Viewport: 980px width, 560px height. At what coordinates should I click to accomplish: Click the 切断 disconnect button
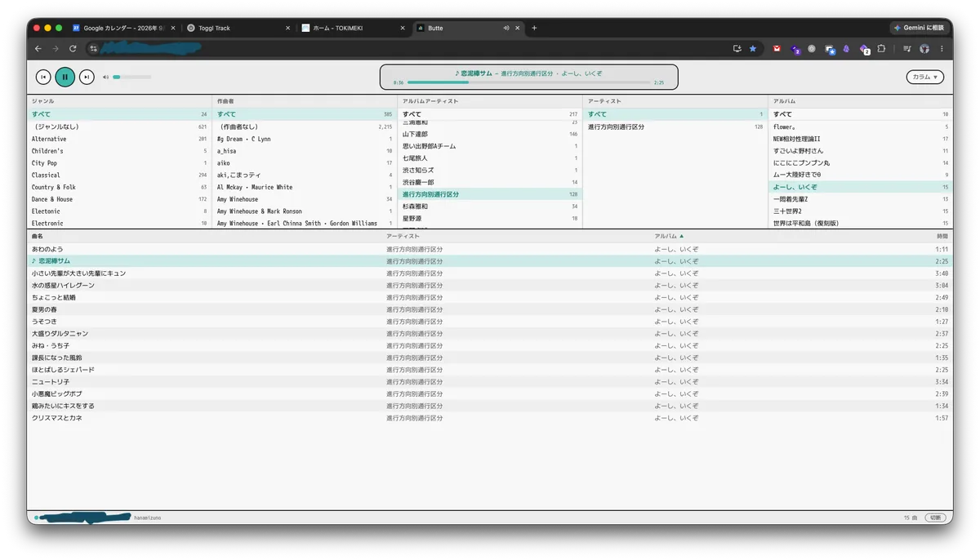[x=936, y=518]
